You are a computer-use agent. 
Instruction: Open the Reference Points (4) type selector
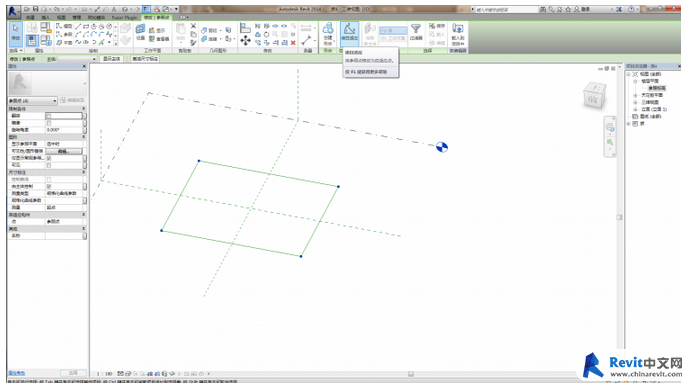(x=33, y=101)
